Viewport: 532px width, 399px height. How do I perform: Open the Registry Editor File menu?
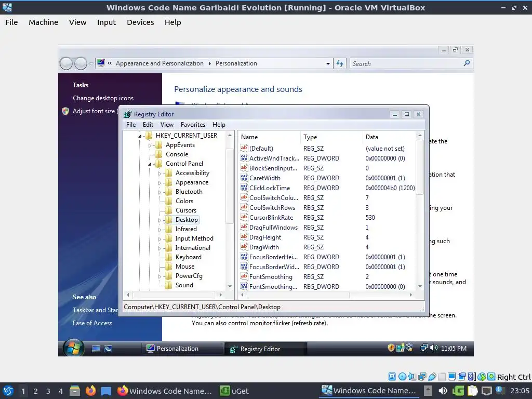(x=130, y=125)
